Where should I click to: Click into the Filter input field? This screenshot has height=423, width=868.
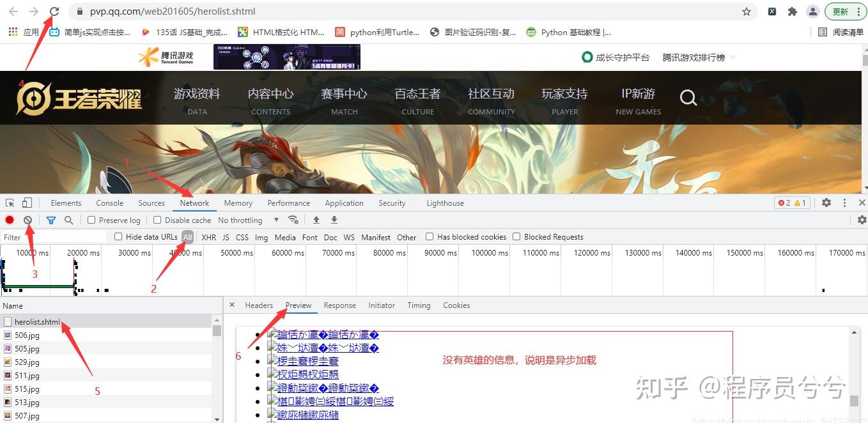[54, 237]
